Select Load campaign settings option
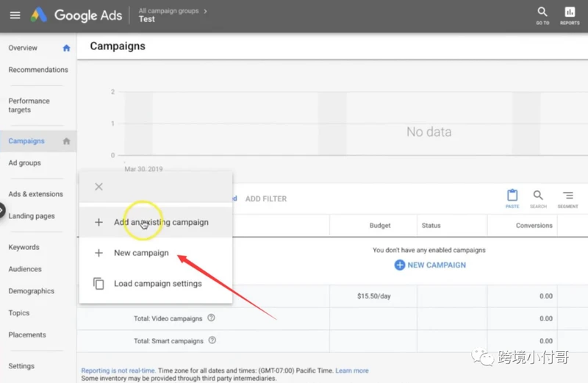 pos(156,284)
